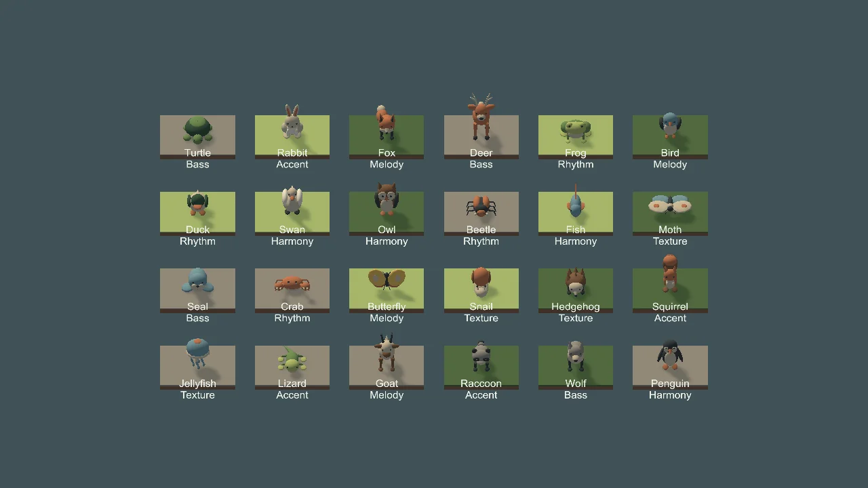Click the Jellyfish figure

[x=197, y=354]
